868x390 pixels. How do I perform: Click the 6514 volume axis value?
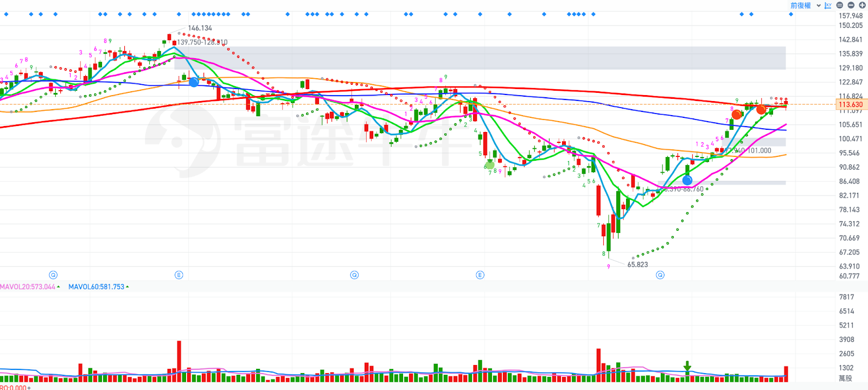[846, 311]
